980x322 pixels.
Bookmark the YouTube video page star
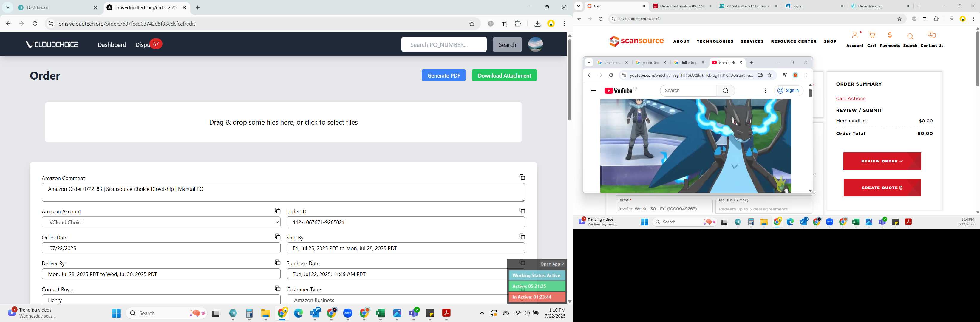(770, 75)
